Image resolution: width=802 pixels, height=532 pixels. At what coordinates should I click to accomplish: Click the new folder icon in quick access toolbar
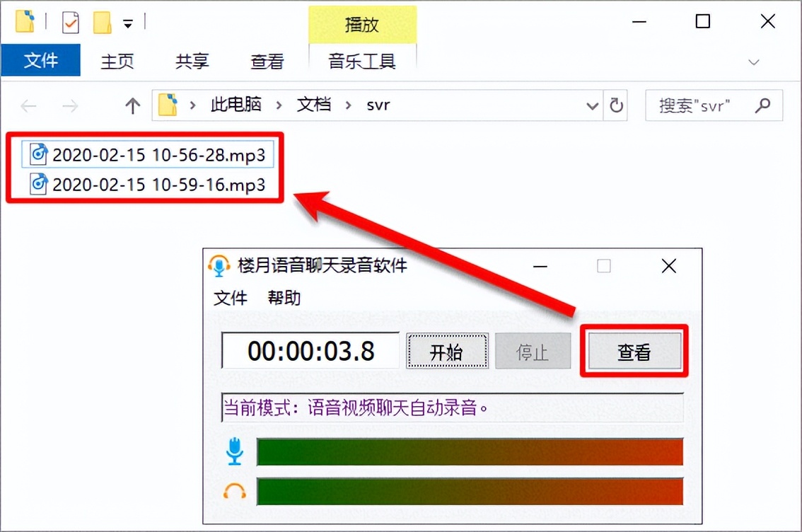point(103,22)
